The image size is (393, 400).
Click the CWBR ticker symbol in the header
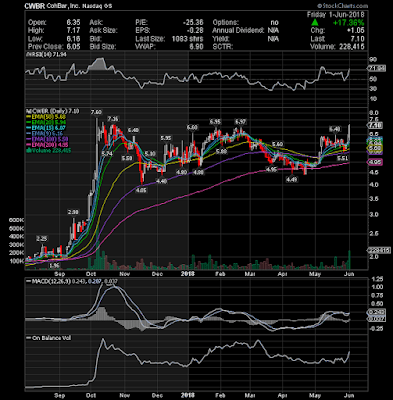(x=35, y=6)
